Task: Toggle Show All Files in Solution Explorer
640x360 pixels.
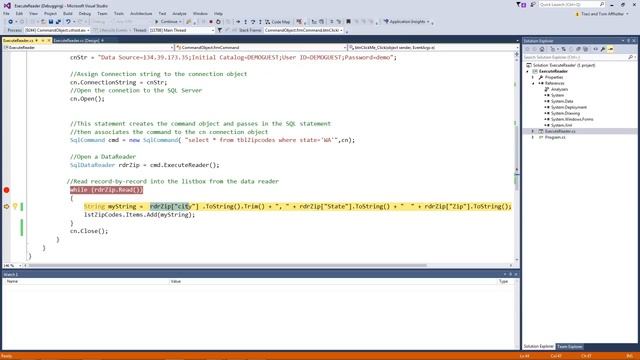Action: tap(586, 49)
